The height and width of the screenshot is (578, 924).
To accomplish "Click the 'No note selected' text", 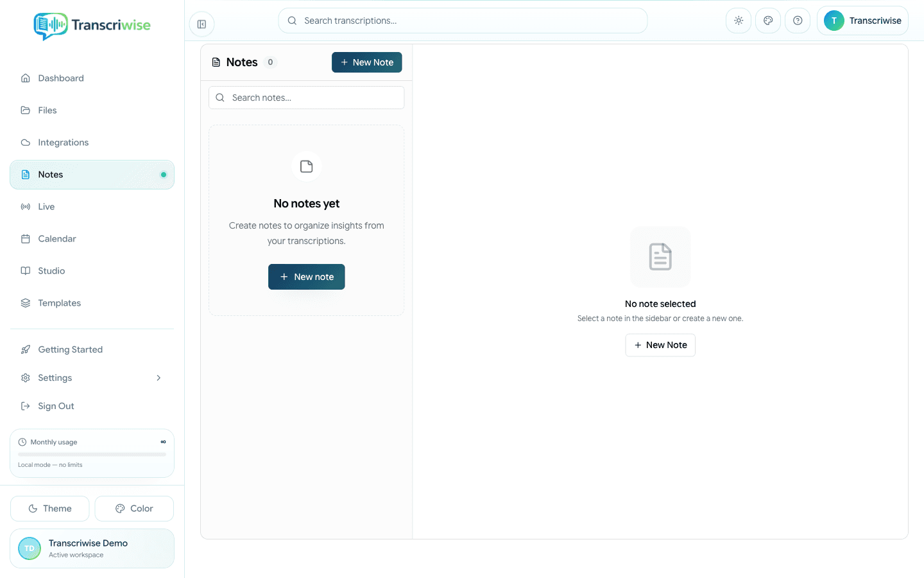I will pyautogui.click(x=660, y=304).
